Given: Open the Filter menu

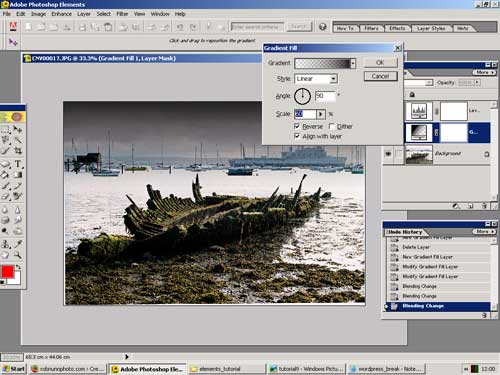Looking at the screenshot, I should coord(122,14).
